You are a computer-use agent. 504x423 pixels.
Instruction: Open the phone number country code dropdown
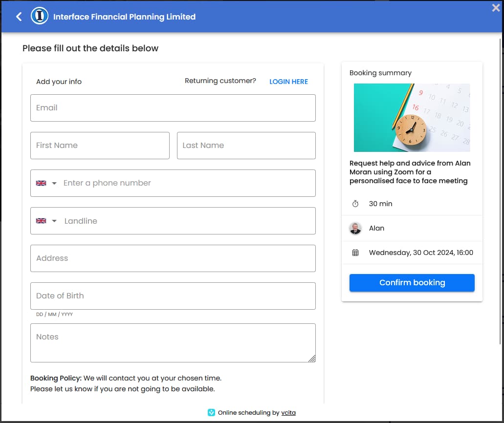(54, 183)
